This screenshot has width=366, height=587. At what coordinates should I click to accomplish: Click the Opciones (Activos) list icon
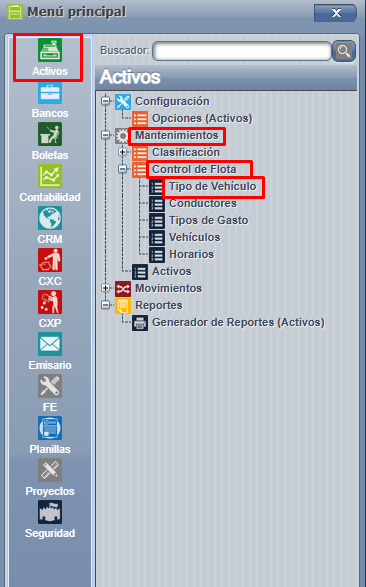(x=140, y=119)
